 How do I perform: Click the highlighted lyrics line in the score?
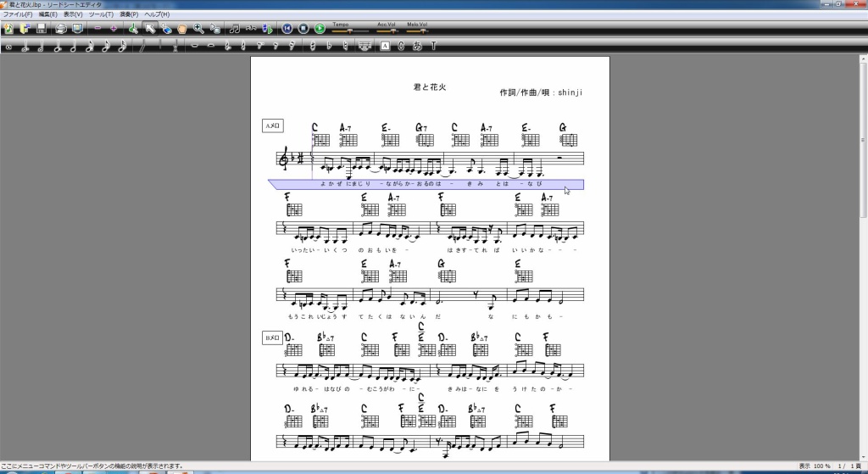pyautogui.click(x=426, y=184)
